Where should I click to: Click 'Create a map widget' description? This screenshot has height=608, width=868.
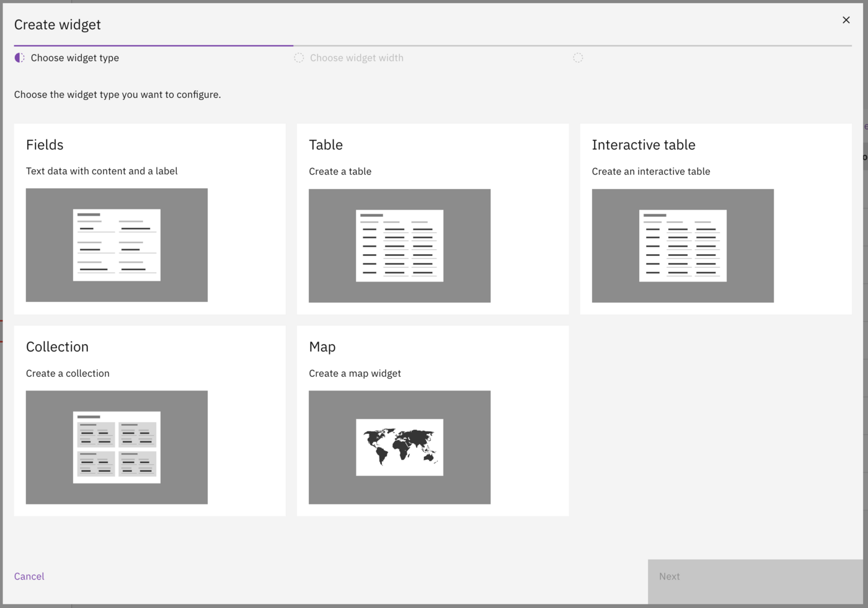tap(355, 373)
